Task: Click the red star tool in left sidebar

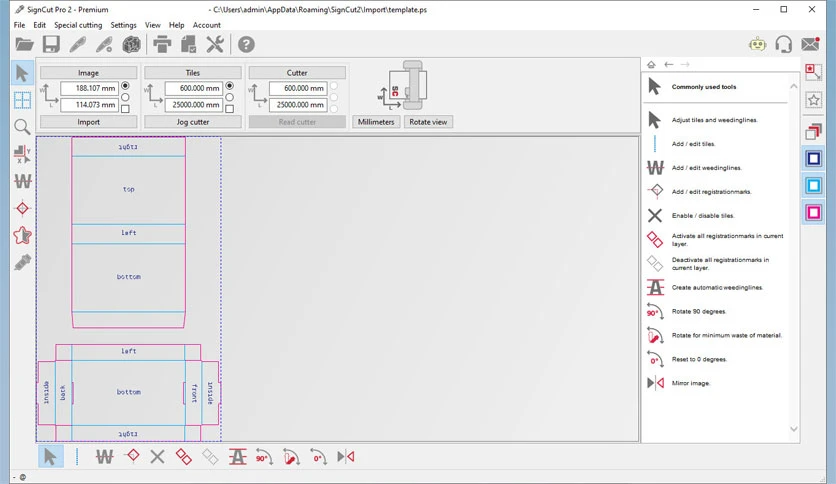Action: pyautogui.click(x=22, y=235)
